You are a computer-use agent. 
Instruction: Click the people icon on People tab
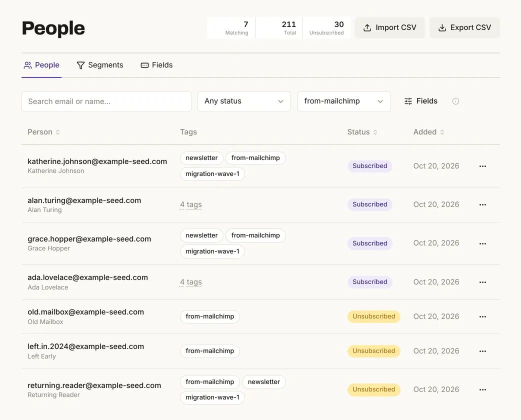(27, 65)
